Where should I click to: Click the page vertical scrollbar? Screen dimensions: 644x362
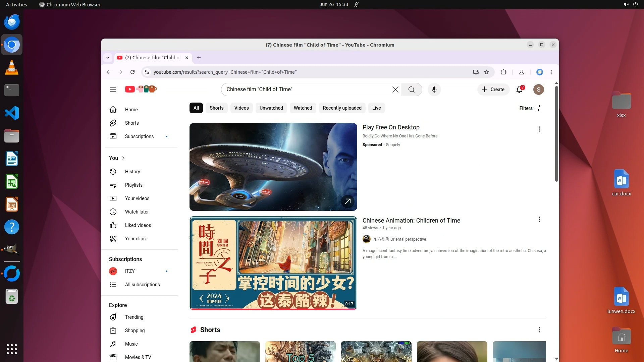556,134
